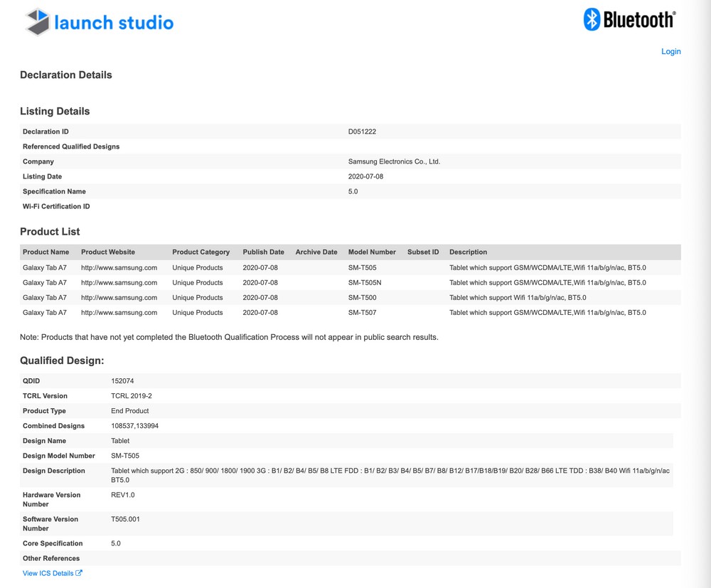The image size is (711, 588).
Task: Open samsung.com link in SM-T500 row
Action: [119, 297]
